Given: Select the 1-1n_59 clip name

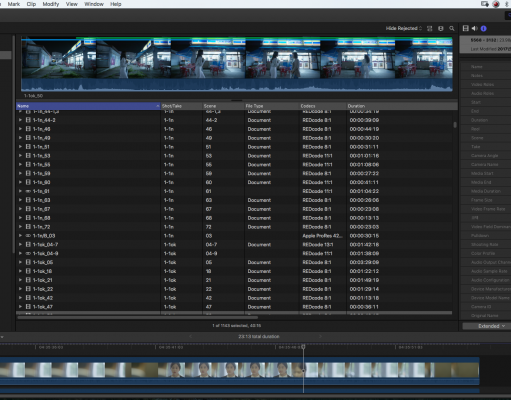Looking at the screenshot, I should [x=41, y=174].
